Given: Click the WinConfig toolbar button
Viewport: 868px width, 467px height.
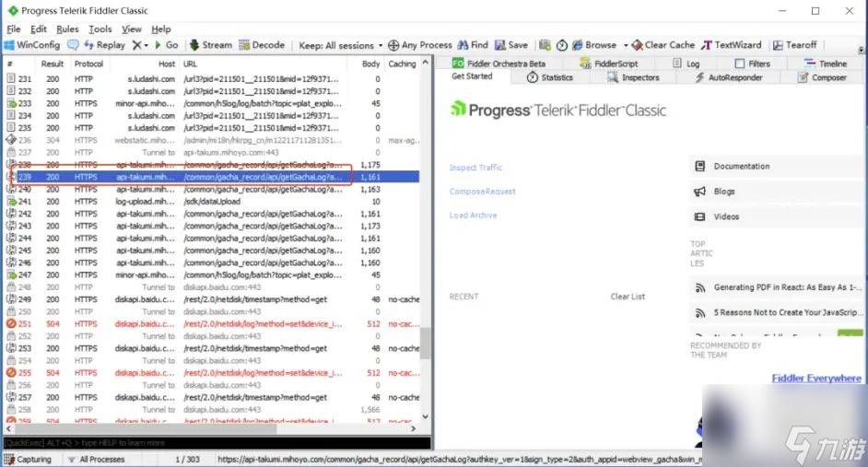Looking at the screenshot, I should (32, 45).
